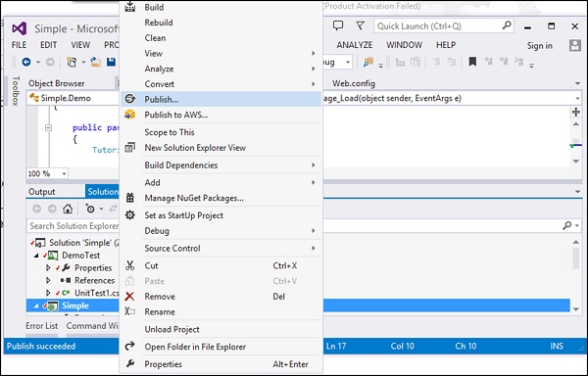The image size is (588, 376).
Task: Click the Save icon in the toolbar
Action: (x=111, y=62)
